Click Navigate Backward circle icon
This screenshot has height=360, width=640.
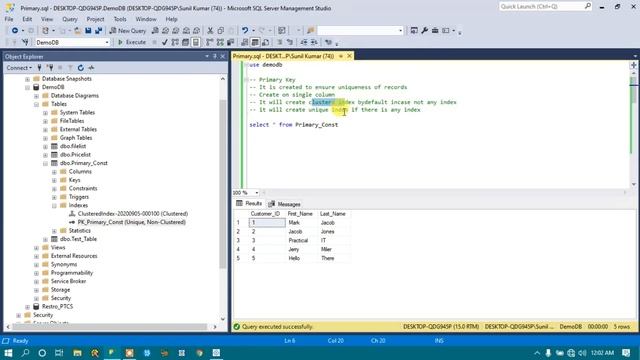tap(15, 31)
